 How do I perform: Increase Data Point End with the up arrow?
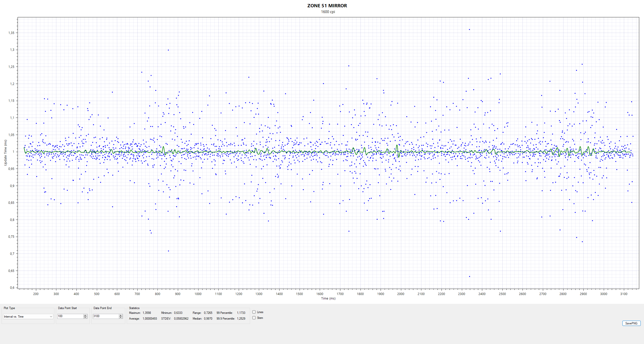click(x=121, y=315)
